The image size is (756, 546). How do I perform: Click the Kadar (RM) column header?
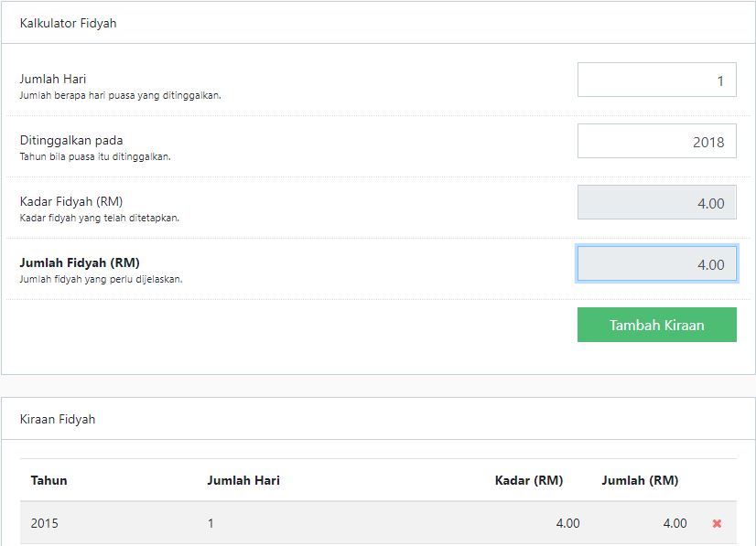[x=528, y=480]
